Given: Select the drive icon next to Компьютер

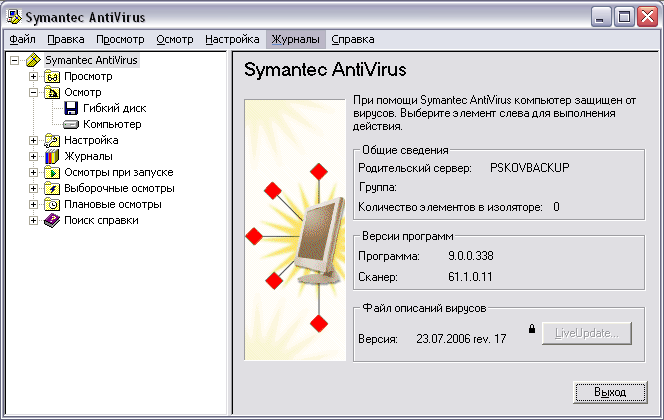Looking at the screenshot, I should tap(71, 124).
